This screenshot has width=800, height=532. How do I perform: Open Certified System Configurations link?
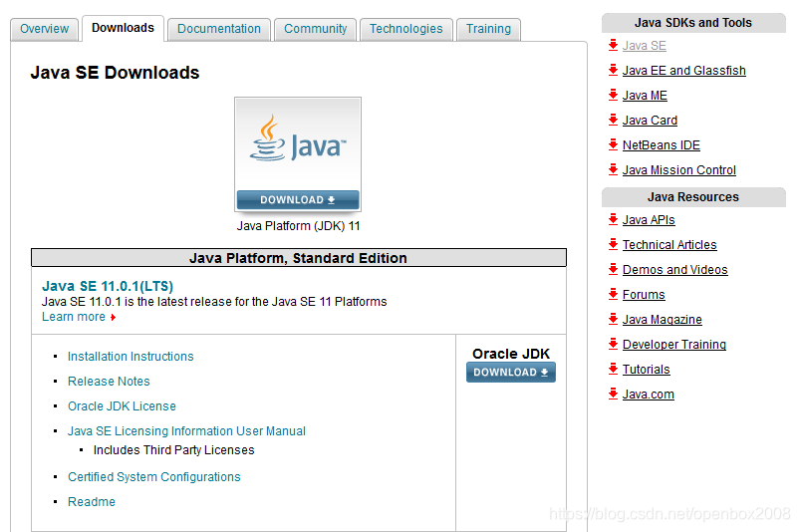154,477
